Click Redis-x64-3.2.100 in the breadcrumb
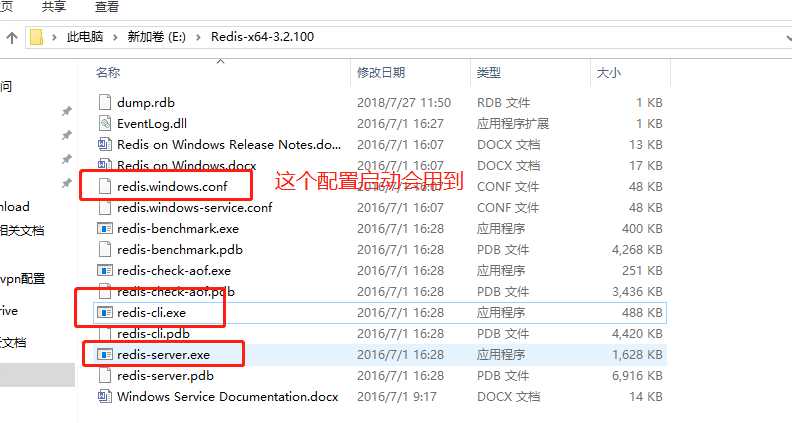The height and width of the screenshot is (423, 792). (263, 37)
